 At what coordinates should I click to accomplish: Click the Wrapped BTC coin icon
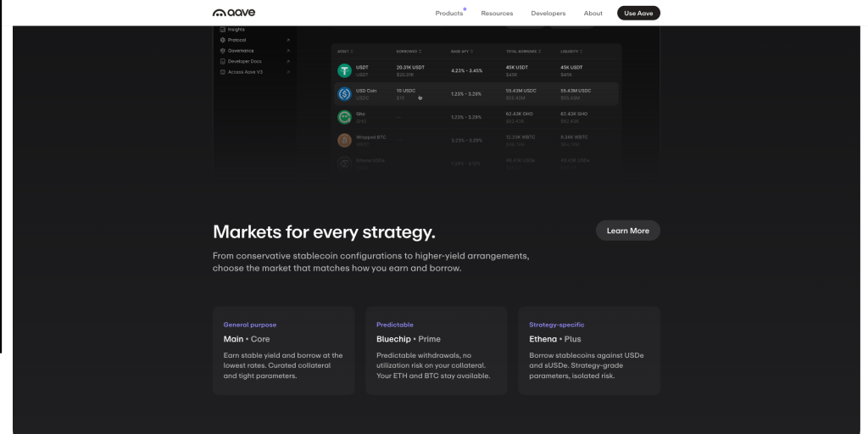click(x=344, y=141)
